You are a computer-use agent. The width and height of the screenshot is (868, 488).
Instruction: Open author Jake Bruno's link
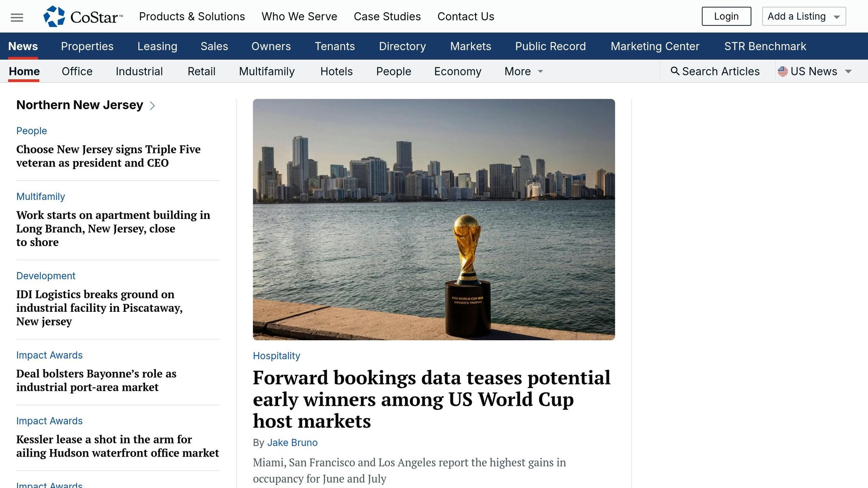coord(292,443)
